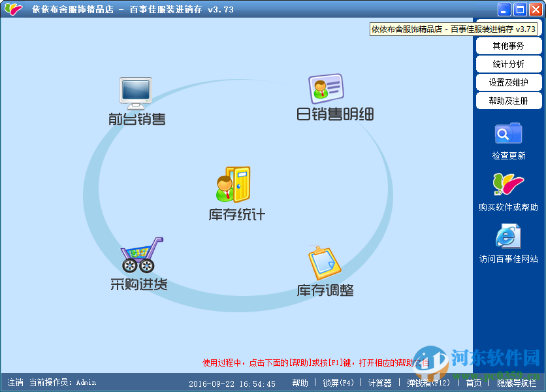The width and height of the screenshot is (546, 392).
Task: Open the 其他事务 menu panel
Action: (508, 45)
